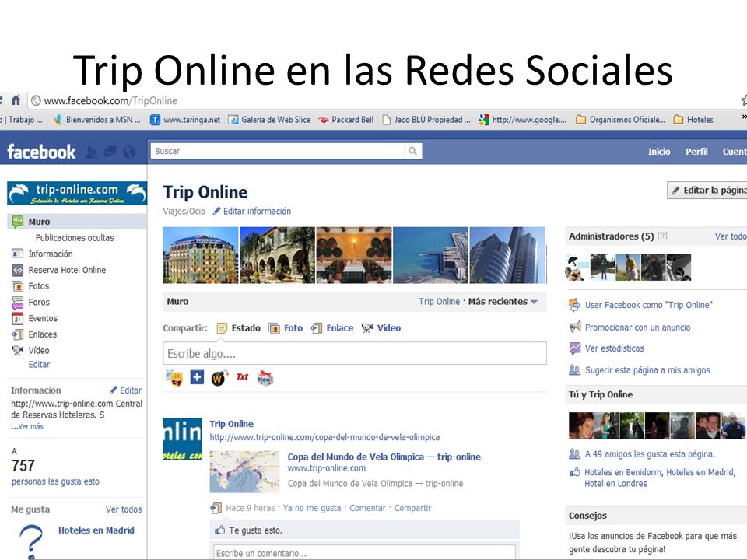Click the Buscar search field
Image resolution: width=747 pixels, height=560 pixels.
(x=277, y=151)
